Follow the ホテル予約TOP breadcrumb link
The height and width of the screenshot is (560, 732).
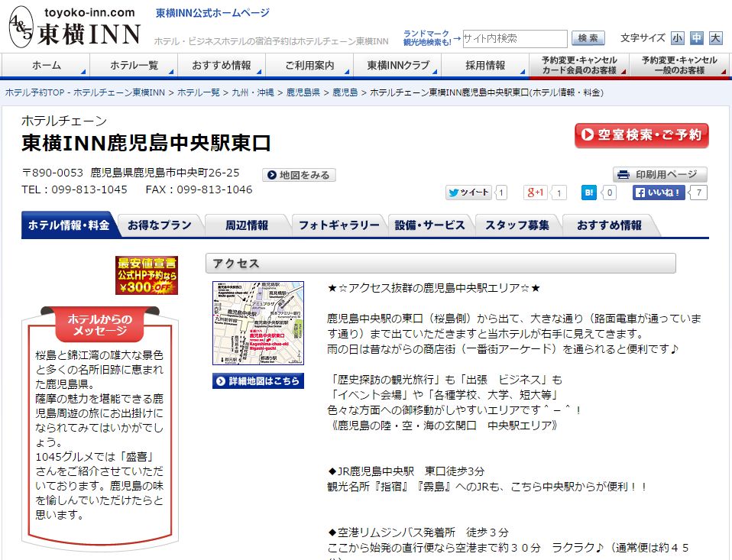click(85, 92)
